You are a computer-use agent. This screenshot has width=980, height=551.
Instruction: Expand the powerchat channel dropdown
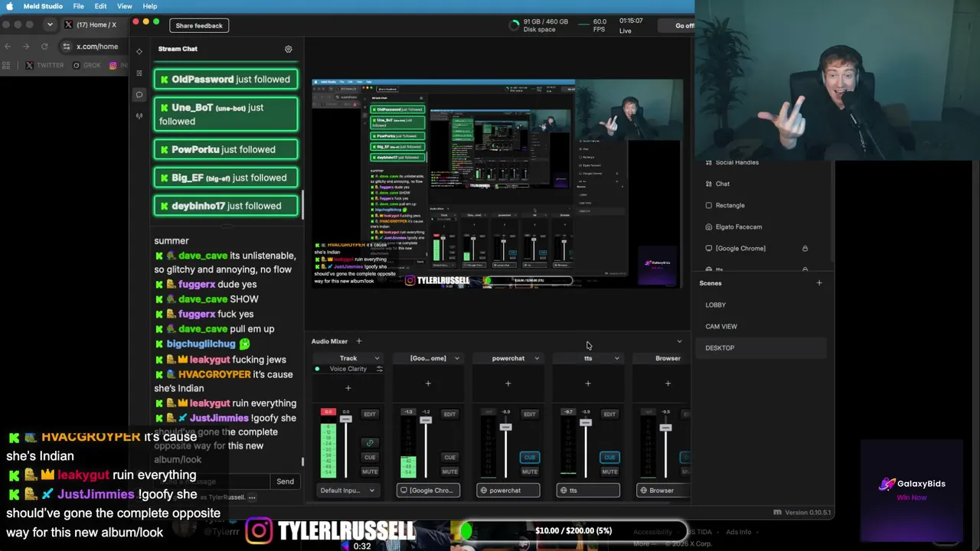click(537, 358)
